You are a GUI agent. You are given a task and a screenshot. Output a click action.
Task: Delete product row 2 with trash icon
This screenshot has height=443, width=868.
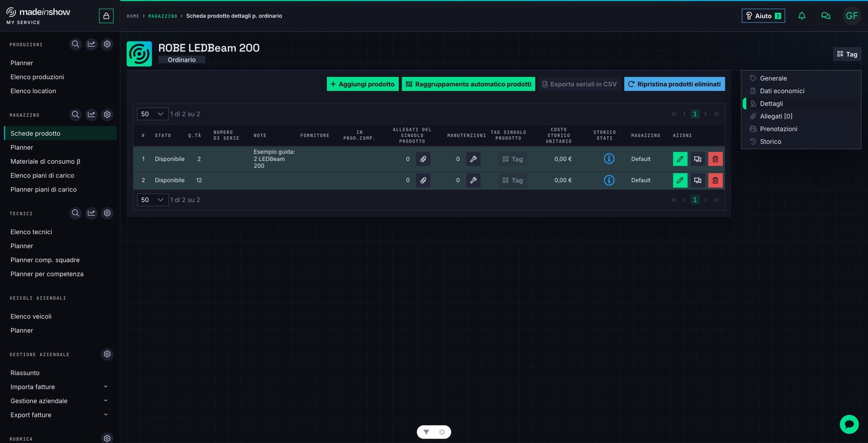click(715, 180)
